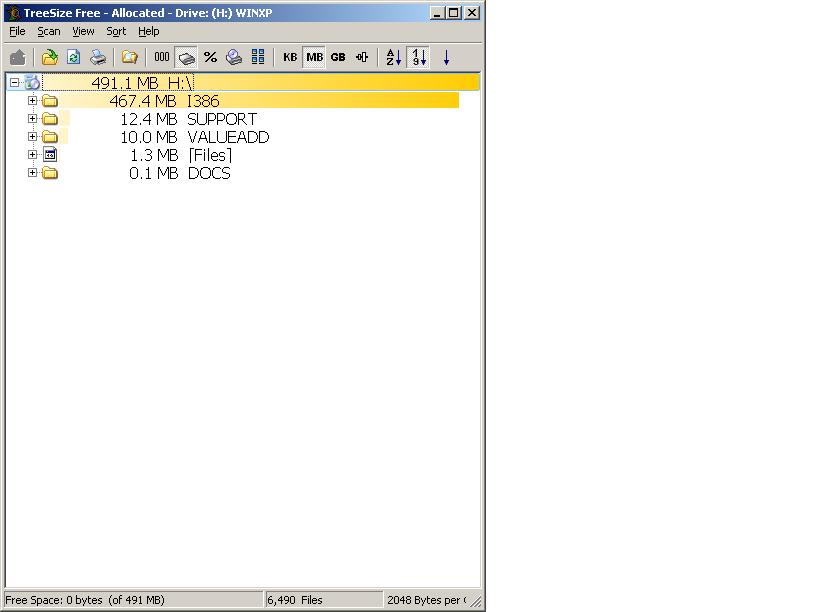Screen dimensions: 840x612
Task: Open the Help menu
Action: (x=149, y=32)
